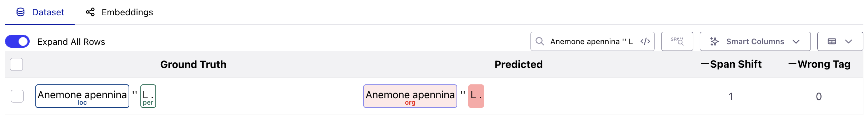Select the red predicted 'L .' span
This screenshot has height=131, width=868.
476,96
